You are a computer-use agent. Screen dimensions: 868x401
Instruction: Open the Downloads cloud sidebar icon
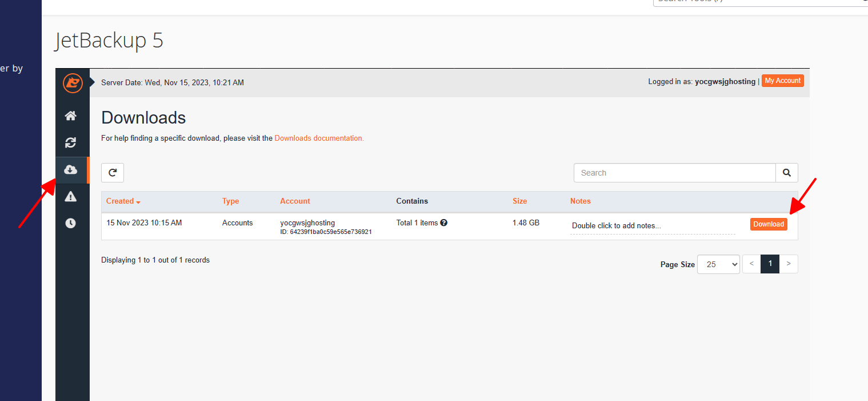coord(71,170)
